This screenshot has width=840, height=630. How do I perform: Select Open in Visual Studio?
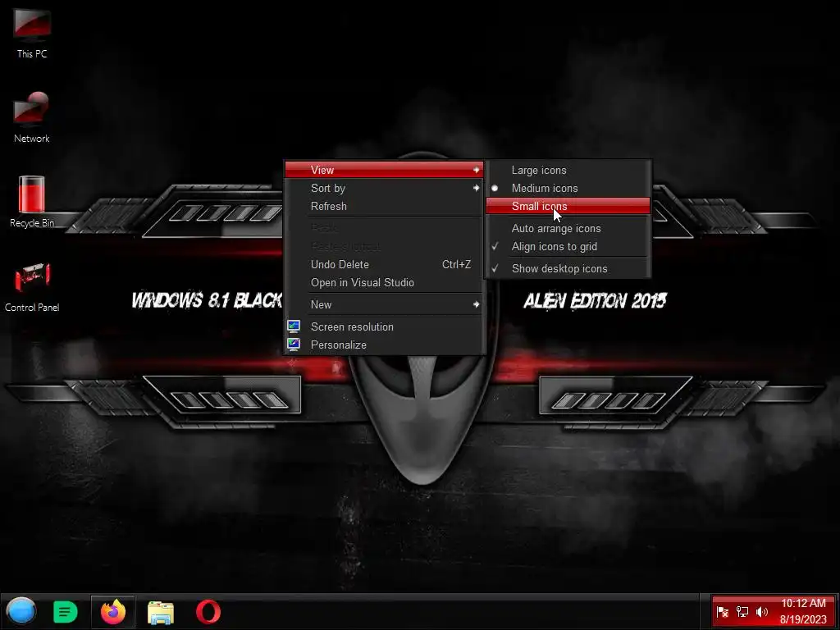point(384,282)
